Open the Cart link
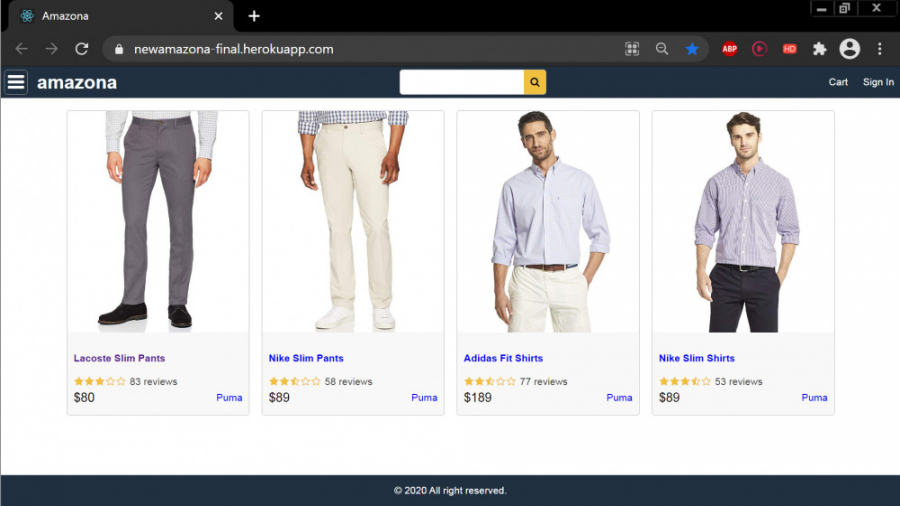The height and width of the screenshot is (506, 900). coord(838,82)
